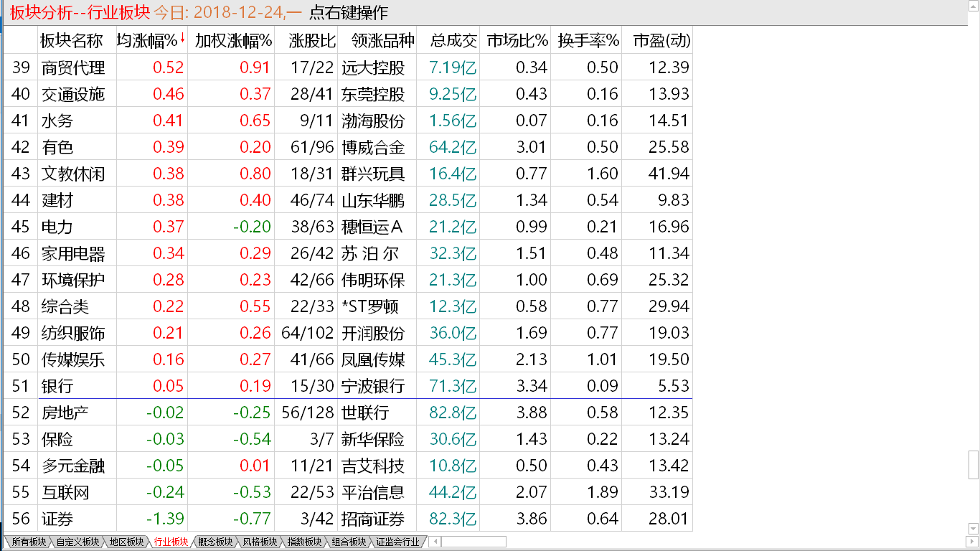980x551 pixels.
Task: Click leading stock 新华保险
Action: [373, 439]
